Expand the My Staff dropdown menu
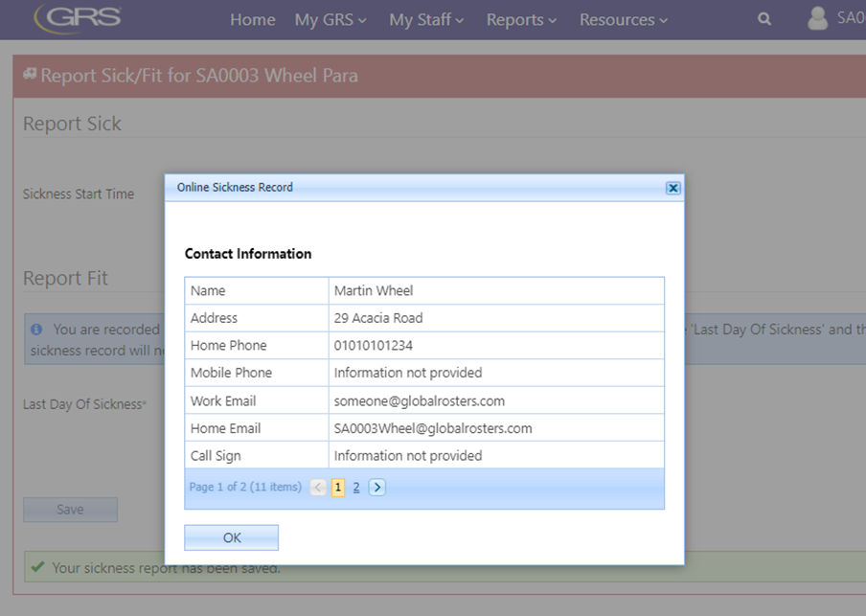Image resolution: width=866 pixels, height=616 pixels. [426, 20]
